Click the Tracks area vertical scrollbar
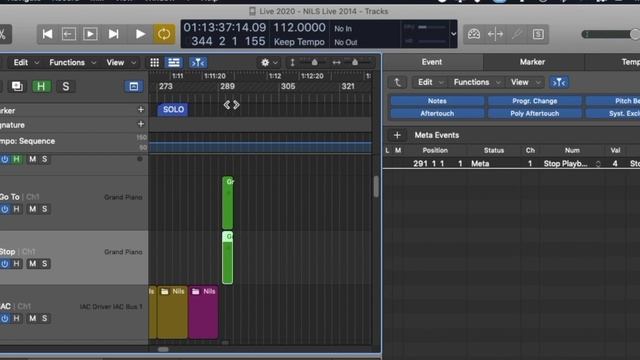The image size is (640, 360). (x=376, y=187)
